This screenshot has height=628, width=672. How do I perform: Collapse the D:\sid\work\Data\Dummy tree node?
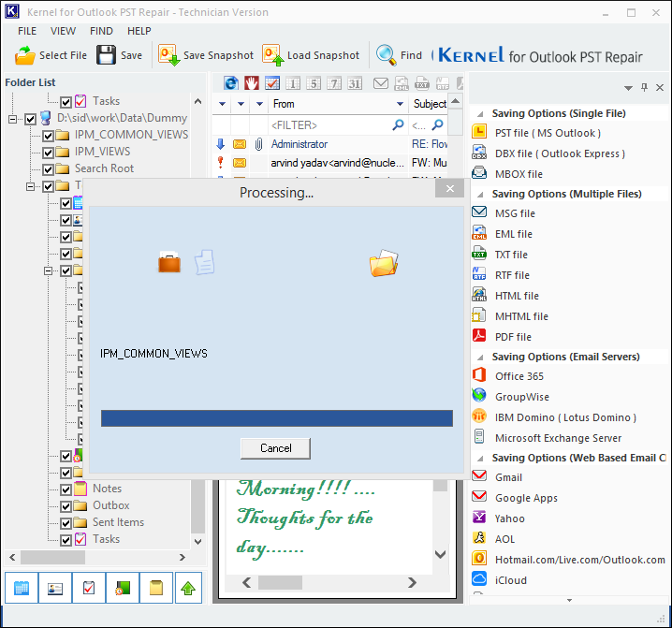(x=12, y=119)
